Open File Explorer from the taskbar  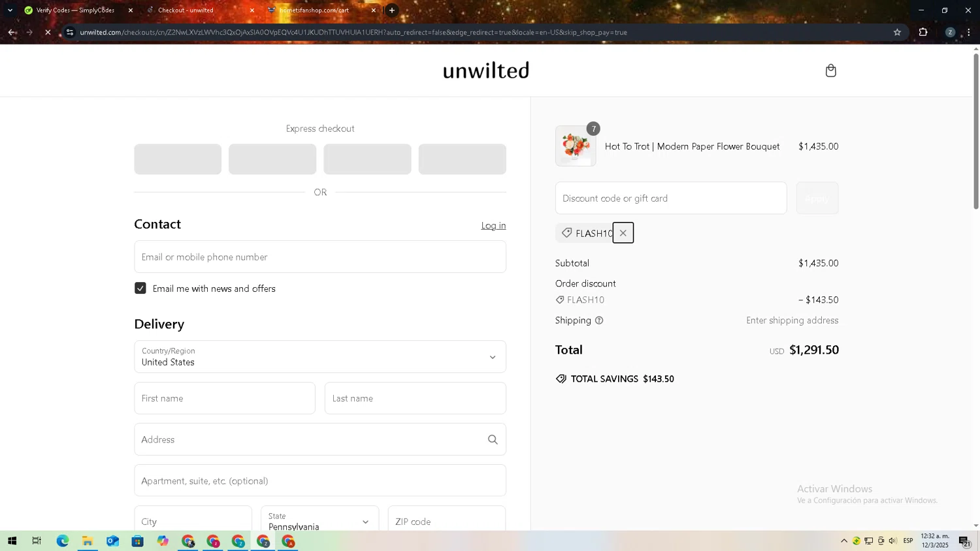click(88, 541)
